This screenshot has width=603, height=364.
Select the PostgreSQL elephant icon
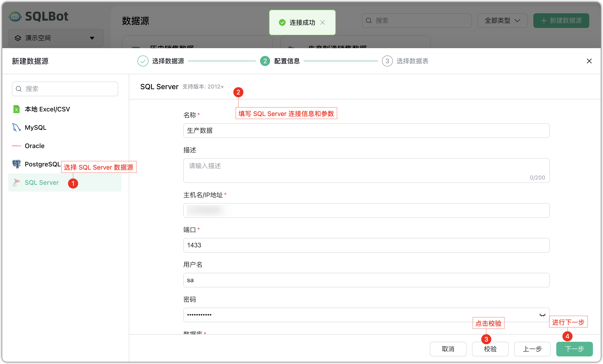(x=16, y=164)
